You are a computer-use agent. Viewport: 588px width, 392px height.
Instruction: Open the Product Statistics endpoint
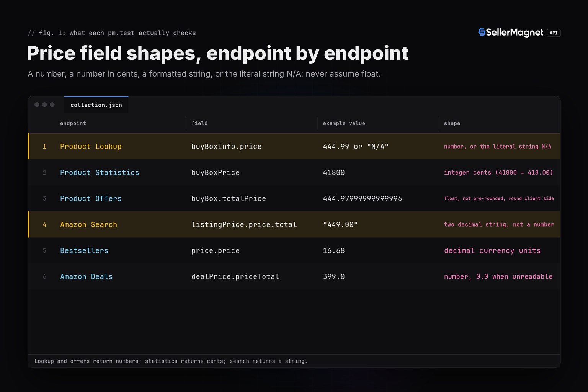(x=100, y=172)
